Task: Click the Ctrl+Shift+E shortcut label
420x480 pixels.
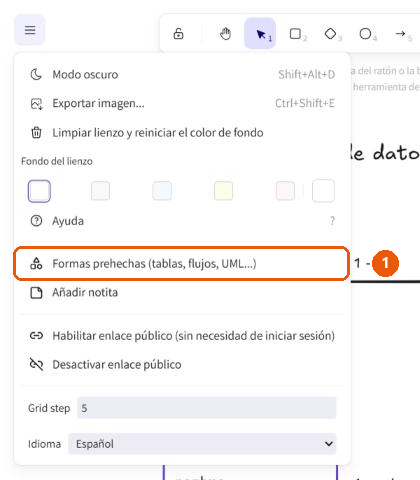Action: coord(305,103)
